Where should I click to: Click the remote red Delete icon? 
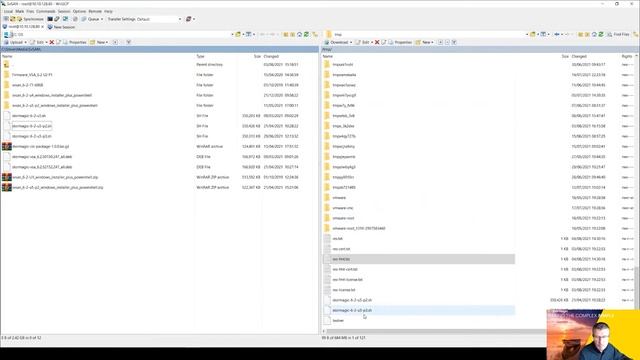click(x=377, y=42)
